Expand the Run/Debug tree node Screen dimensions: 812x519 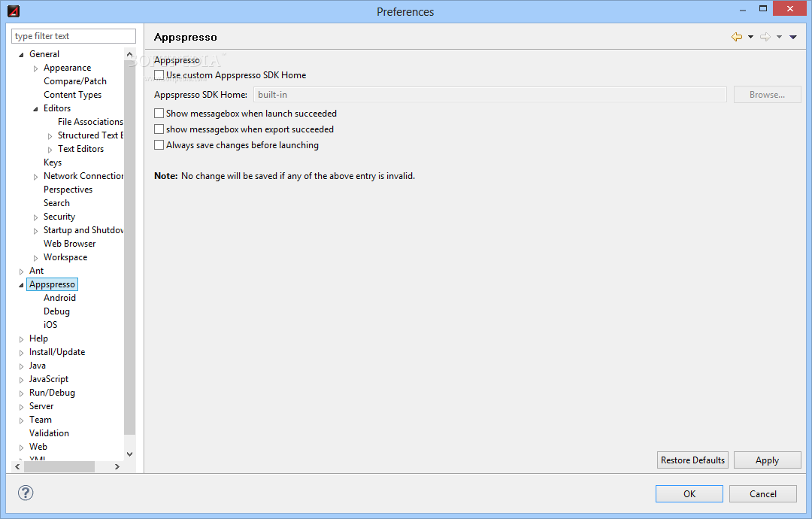pos(21,393)
